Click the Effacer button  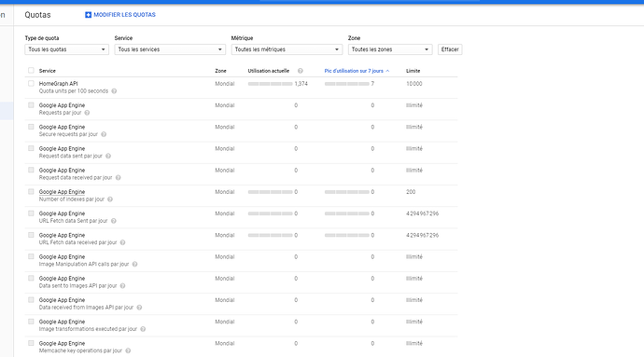click(450, 49)
